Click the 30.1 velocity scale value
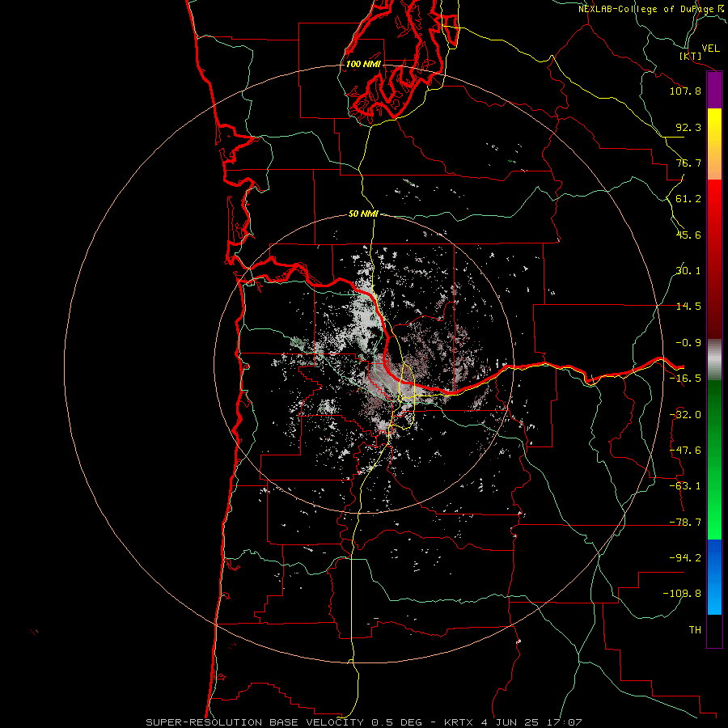 click(x=688, y=271)
